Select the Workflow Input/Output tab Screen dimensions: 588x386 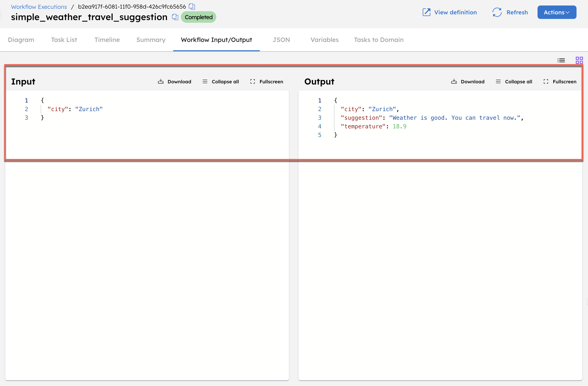(216, 40)
